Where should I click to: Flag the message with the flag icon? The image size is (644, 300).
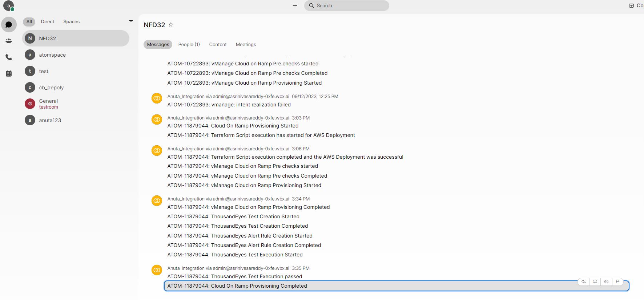(617, 281)
